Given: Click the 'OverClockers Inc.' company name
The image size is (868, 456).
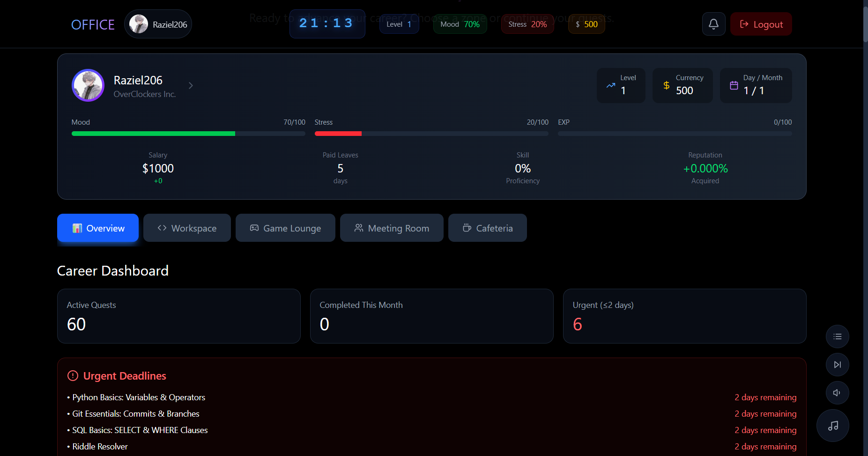Looking at the screenshot, I should pyautogui.click(x=145, y=94).
